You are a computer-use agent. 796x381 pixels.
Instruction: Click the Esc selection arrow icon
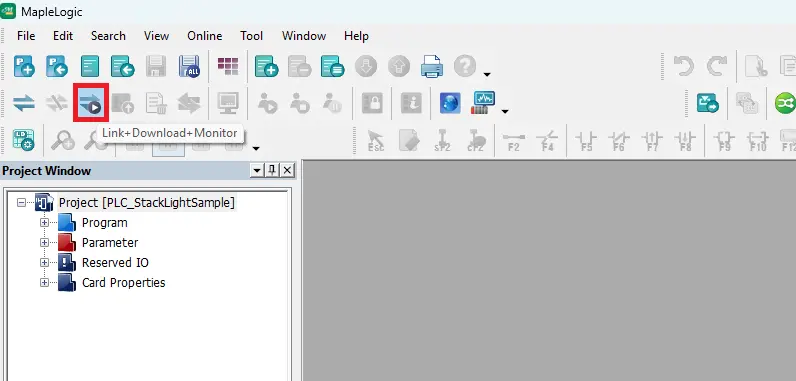(376, 140)
